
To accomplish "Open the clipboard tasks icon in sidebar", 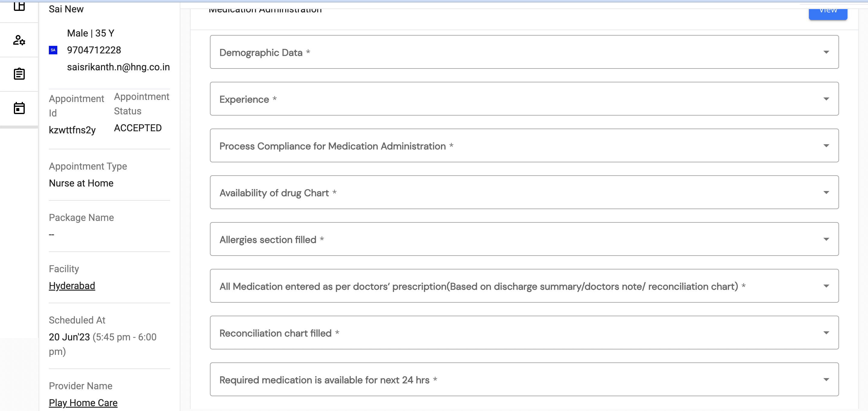I will 19,74.
